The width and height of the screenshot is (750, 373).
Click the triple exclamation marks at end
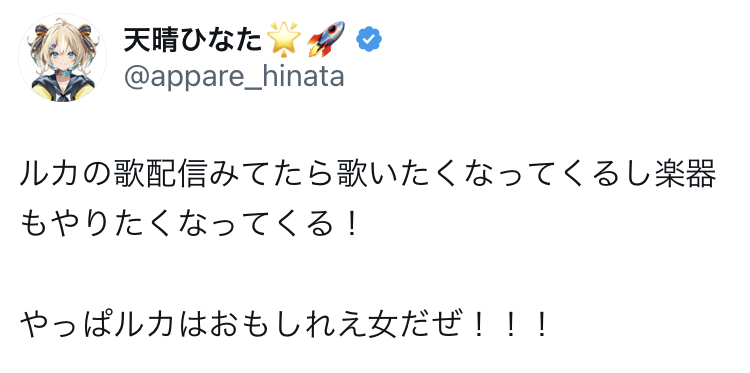click(509, 327)
